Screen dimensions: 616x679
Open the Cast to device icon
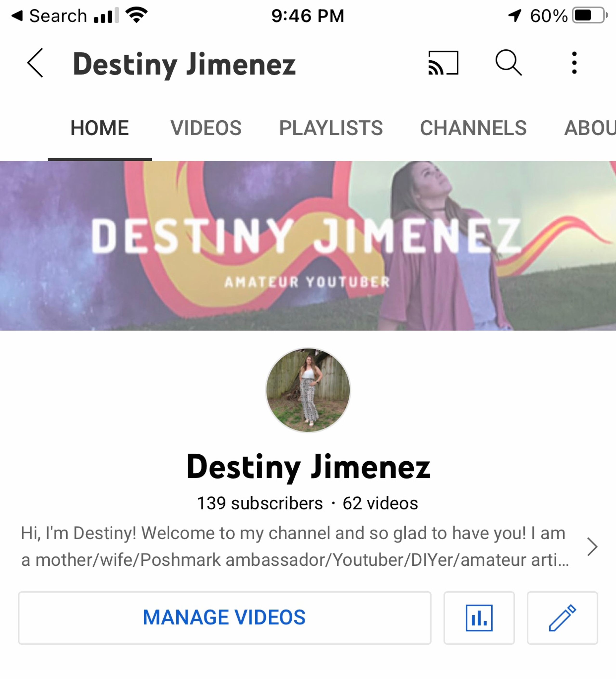pos(443,63)
